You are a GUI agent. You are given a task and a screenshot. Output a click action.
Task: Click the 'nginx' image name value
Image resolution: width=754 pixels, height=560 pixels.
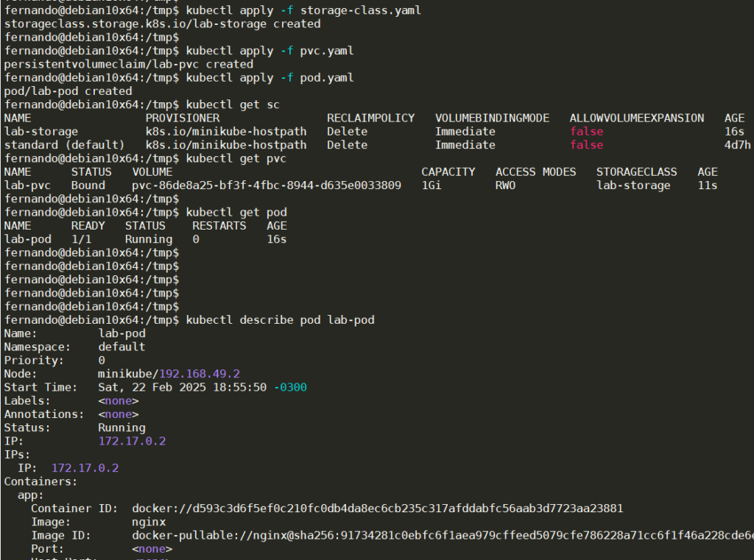[x=149, y=522]
